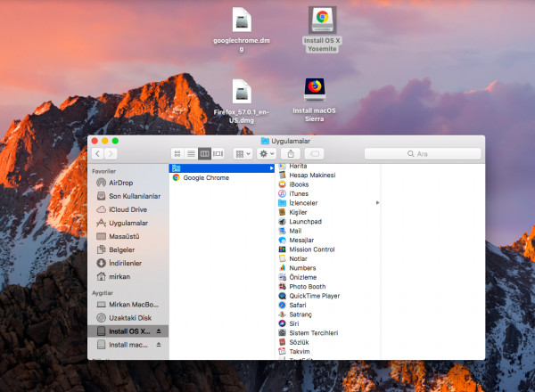The height and width of the screenshot is (392, 535).
Task: Open İndirilenler in the sidebar
Action: click(128, 263)
